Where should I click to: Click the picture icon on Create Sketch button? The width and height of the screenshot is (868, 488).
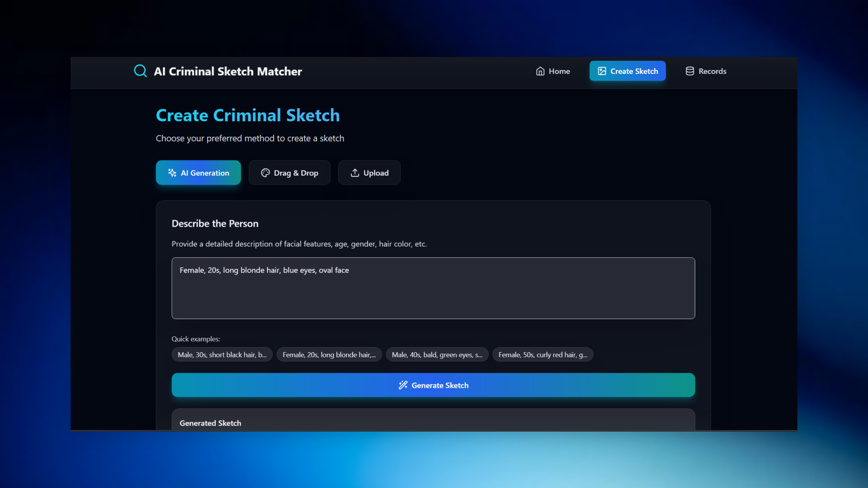tap(602, 71)
